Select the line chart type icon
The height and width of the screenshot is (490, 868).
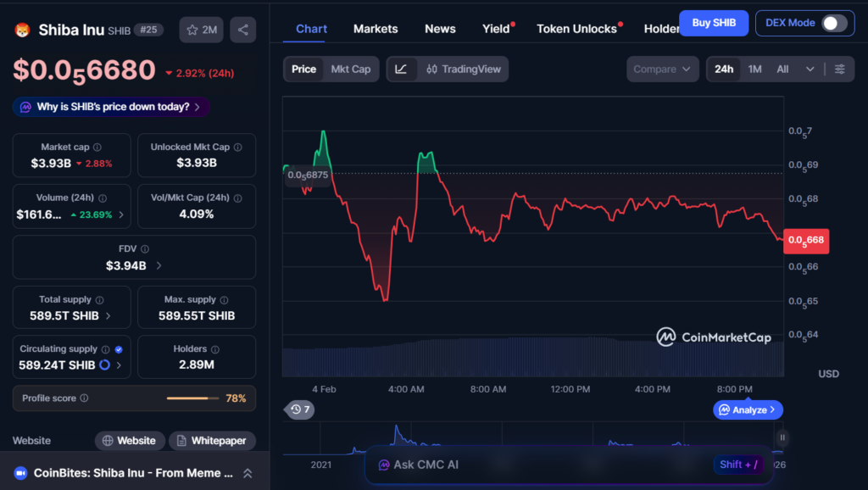click(401, 70)
